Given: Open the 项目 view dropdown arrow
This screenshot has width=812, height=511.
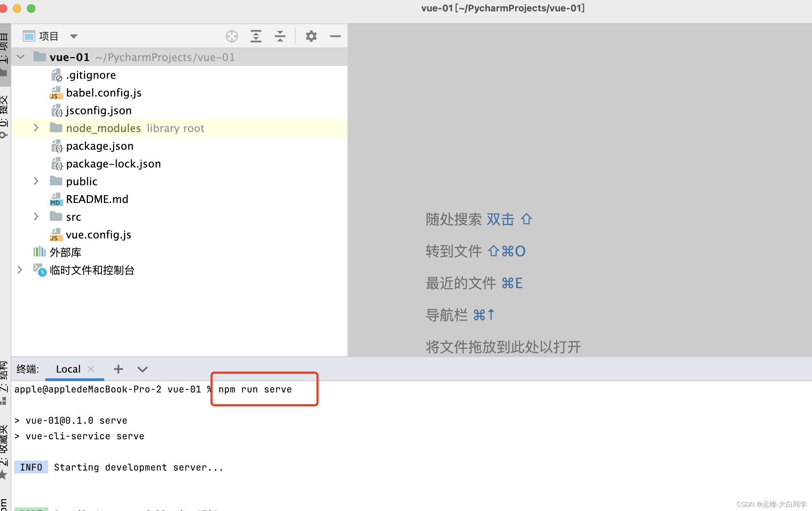Looking at the screenshot, I should (74, 37).
